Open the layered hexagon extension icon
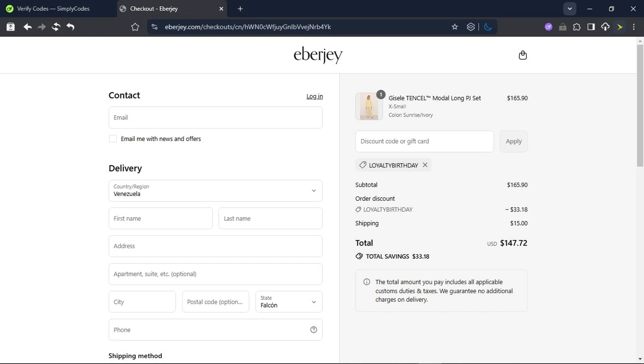The image size is (644, 364). [471, 27]
